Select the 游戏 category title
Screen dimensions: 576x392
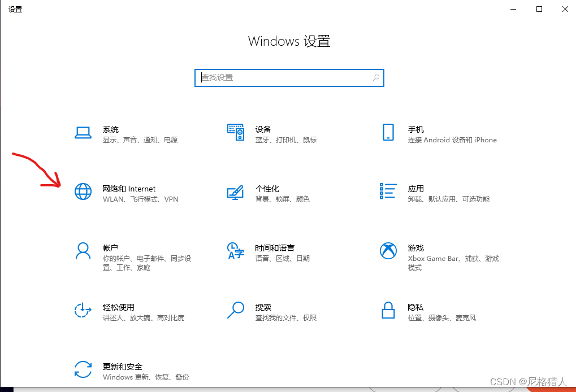(416, 248)
